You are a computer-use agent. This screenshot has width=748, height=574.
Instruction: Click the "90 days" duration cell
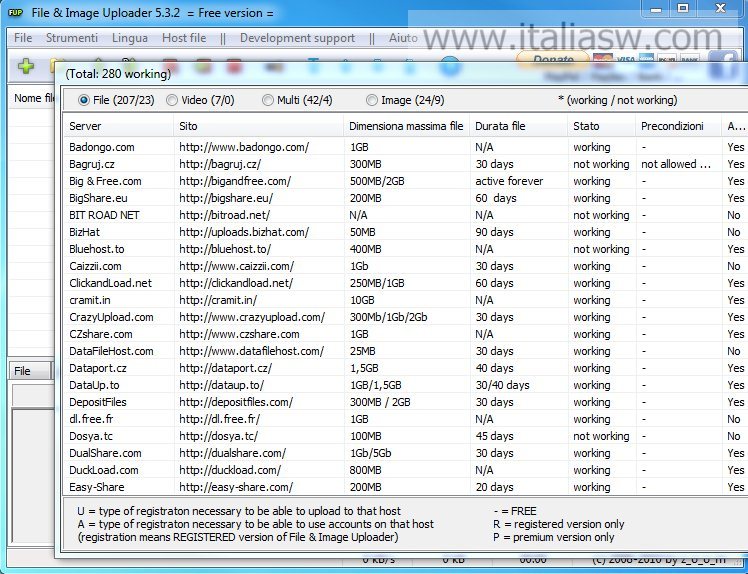pos(494,232)
